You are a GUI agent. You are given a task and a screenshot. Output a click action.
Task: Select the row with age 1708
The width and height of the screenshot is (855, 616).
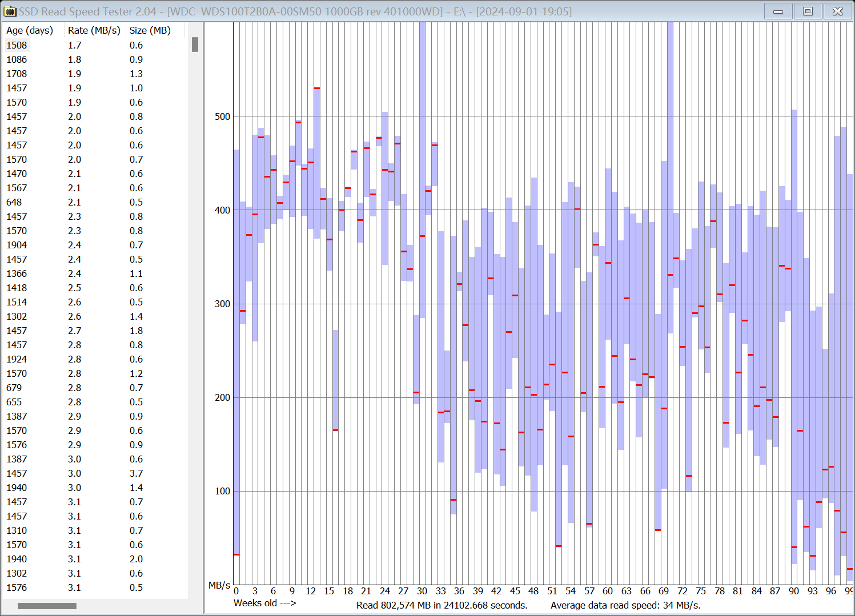(x=95, y=74)
